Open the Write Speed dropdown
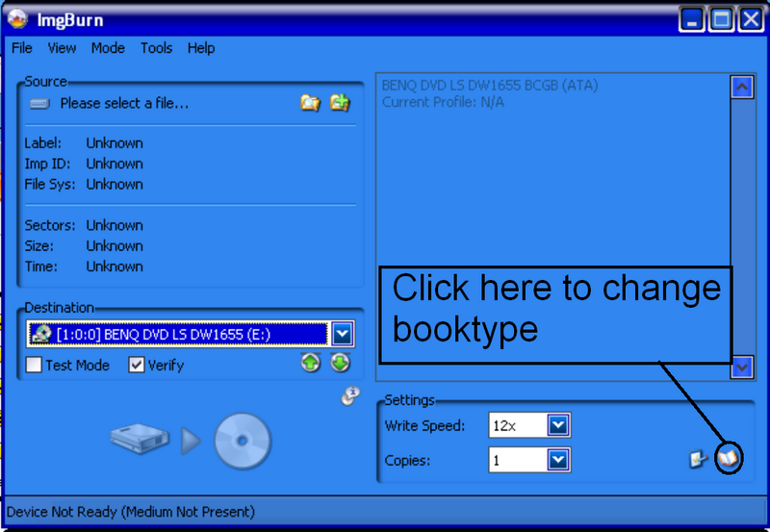 click(x=558, y=425)
